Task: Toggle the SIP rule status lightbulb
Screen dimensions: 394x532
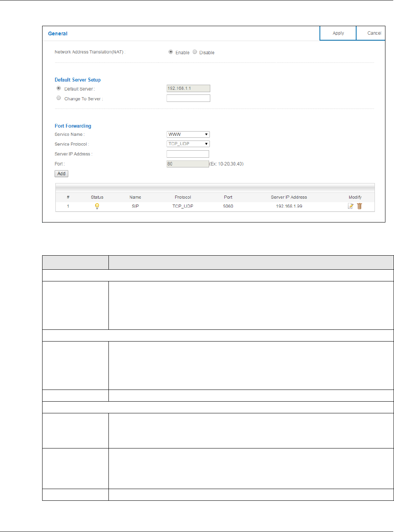Action: coord(97,206)
